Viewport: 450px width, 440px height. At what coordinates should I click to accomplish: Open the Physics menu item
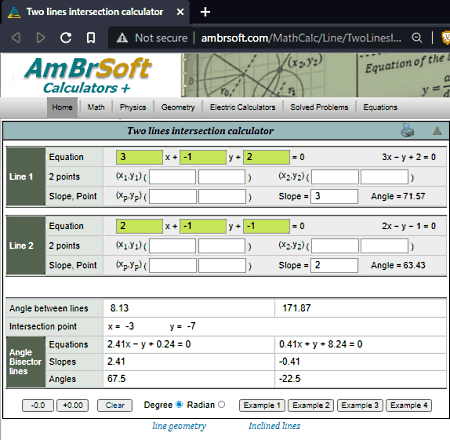[x=133, y=107]
